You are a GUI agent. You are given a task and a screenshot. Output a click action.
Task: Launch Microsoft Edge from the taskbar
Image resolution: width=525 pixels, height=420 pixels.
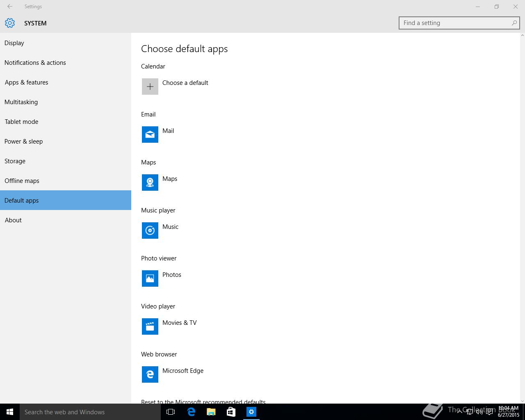(191, 412)
